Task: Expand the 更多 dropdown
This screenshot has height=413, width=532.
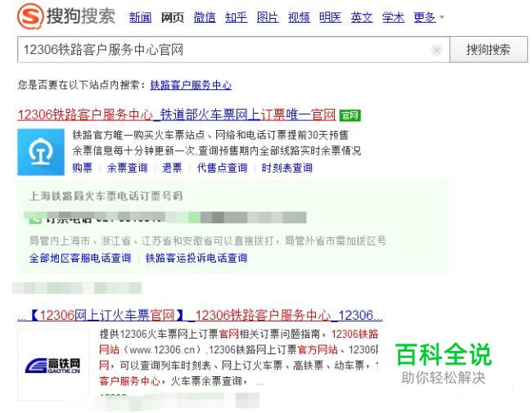Action: coord(429,17)
